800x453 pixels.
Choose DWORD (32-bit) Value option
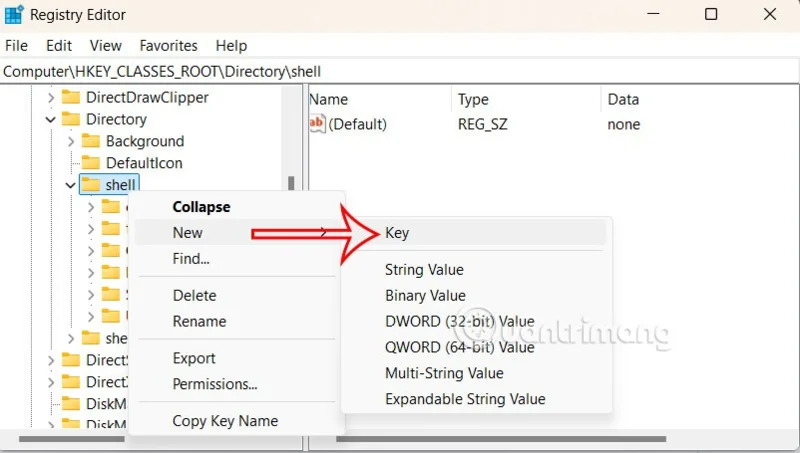(459, 321)
